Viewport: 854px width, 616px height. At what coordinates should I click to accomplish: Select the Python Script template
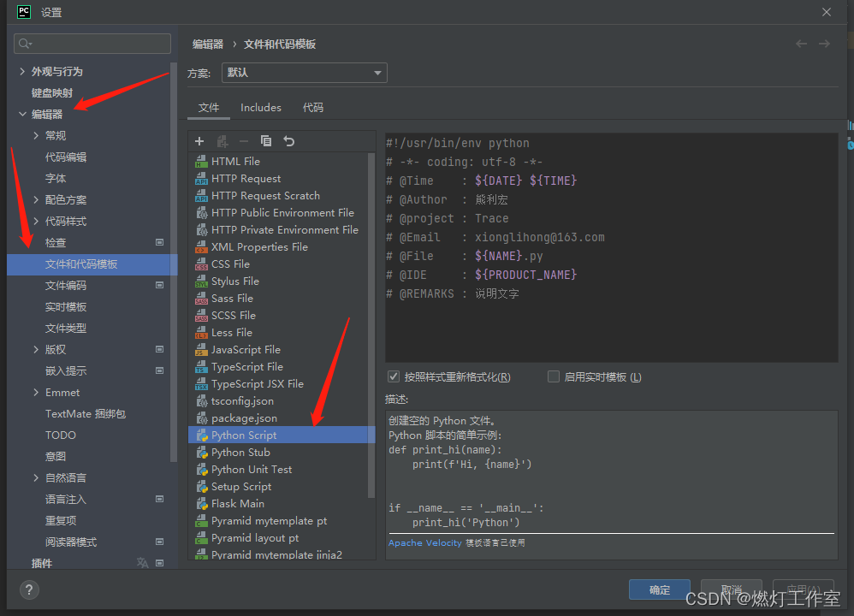tap(281, 435)
